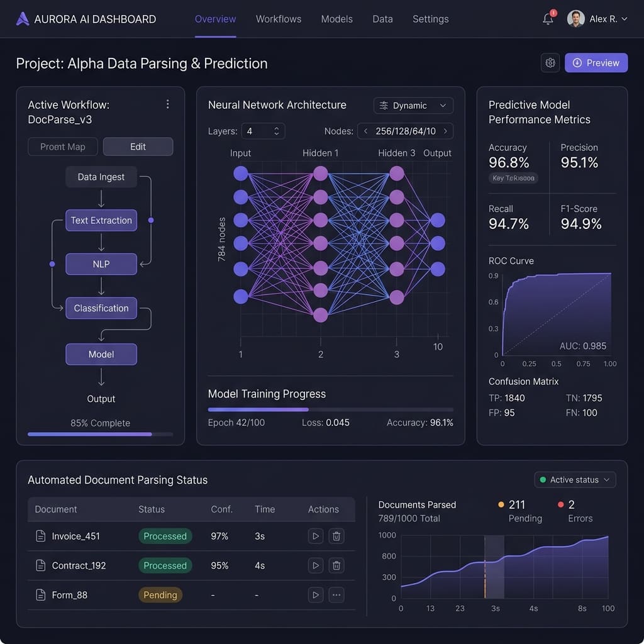
Task: Select the Data Ingest workflow node
Action: pos(101,177)
